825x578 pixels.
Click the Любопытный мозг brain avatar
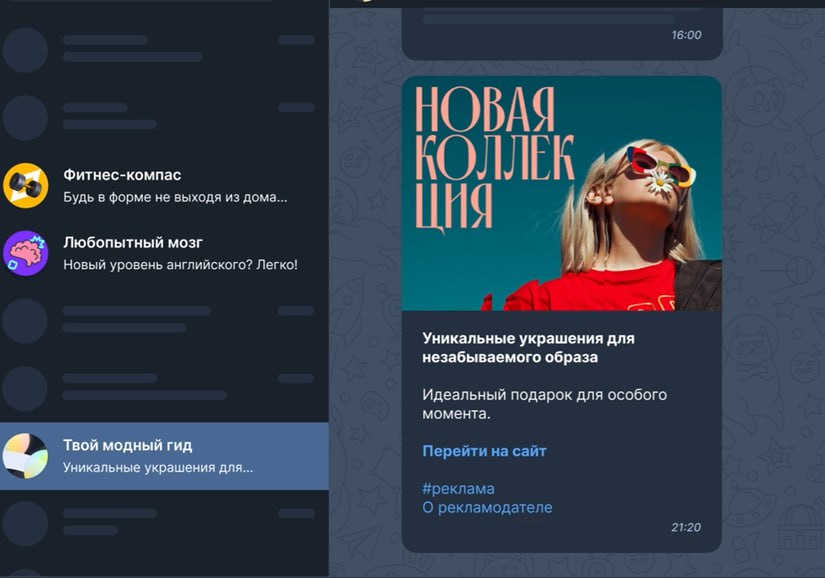25,253
